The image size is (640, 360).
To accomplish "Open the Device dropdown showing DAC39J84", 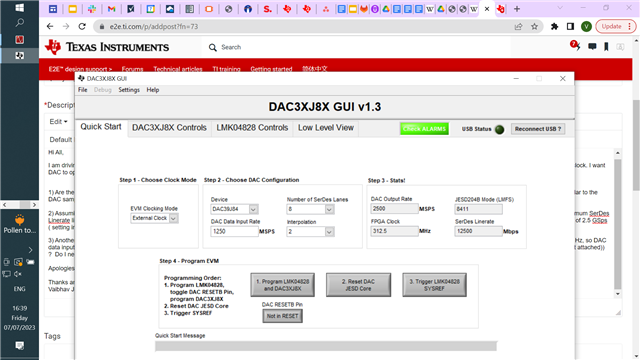I will (x=234, y=209).
